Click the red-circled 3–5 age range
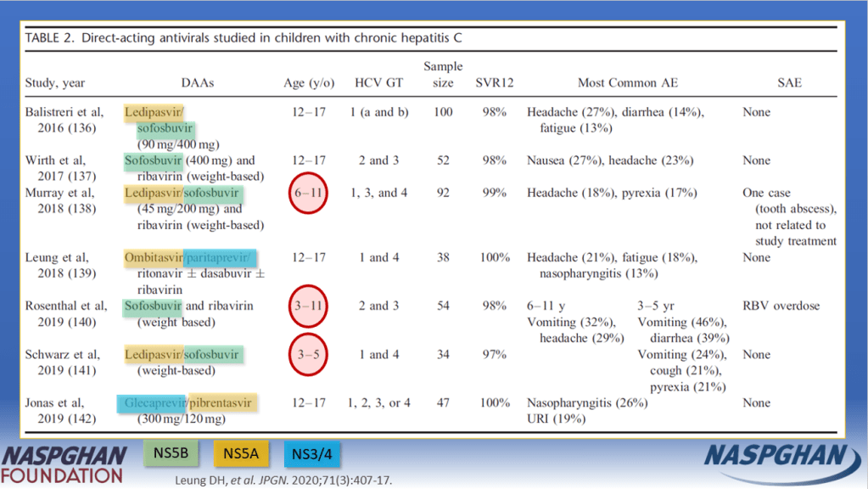 (x=309, y=354)
